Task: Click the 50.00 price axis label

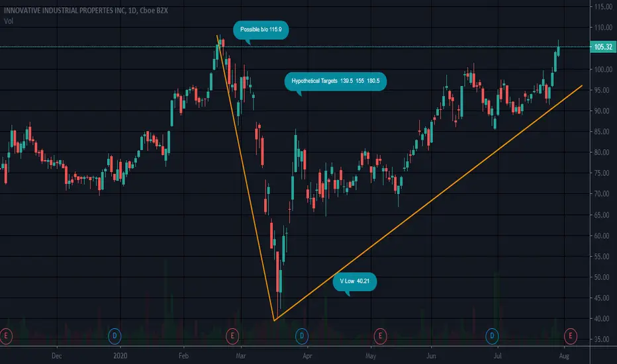Action: [x=603, y=277]
